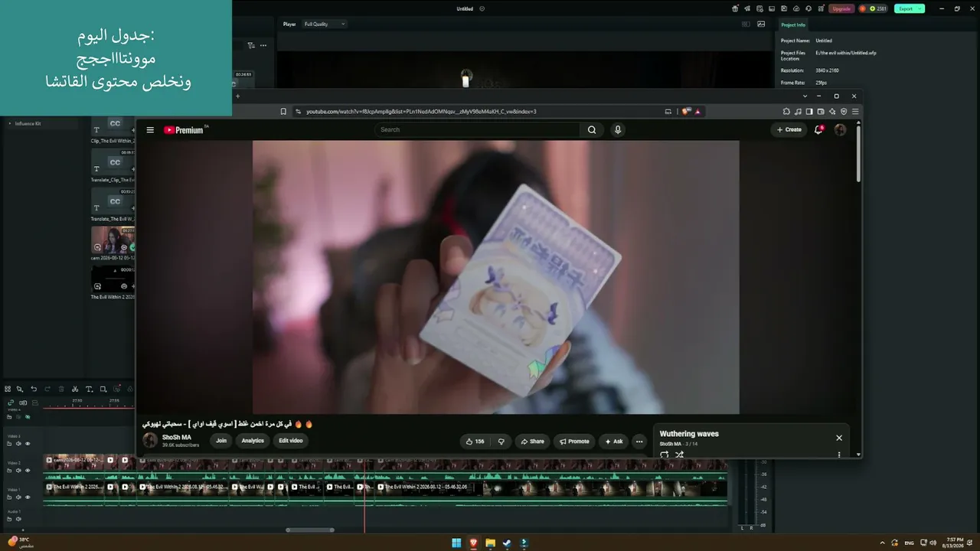
Task: Click the browser page vertical scrollbar
Action: [858, 153]
